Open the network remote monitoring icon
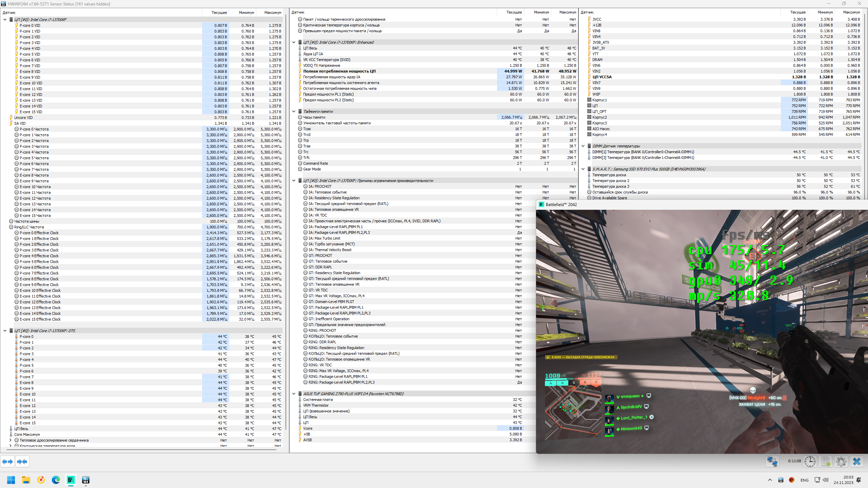Screen dimensions: 868x488 click(x=772, y=462)
